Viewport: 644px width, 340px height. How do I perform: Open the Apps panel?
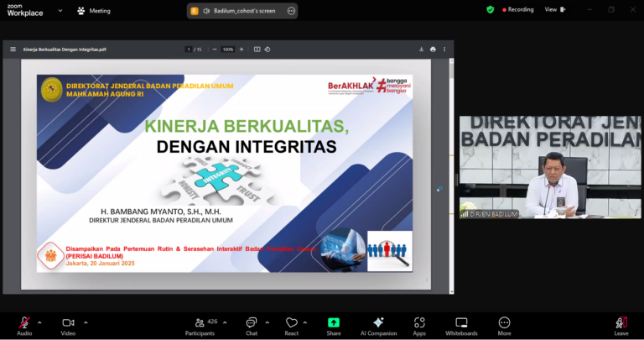click(419, 324)
